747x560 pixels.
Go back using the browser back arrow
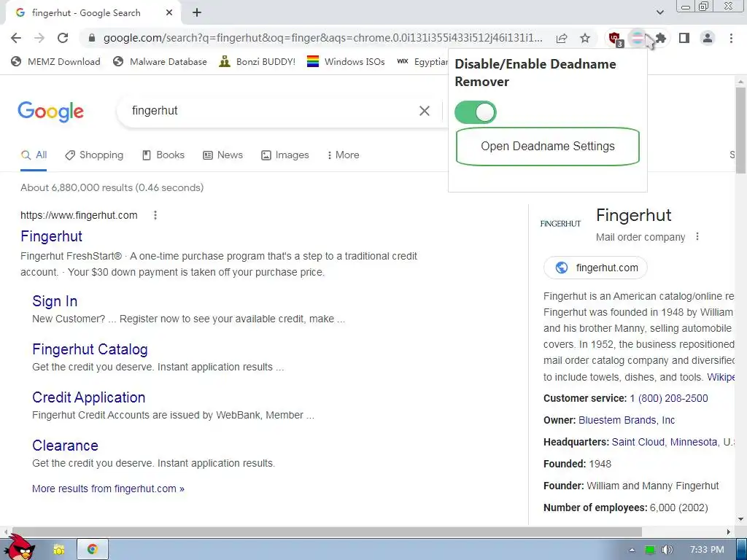(16, 38)
